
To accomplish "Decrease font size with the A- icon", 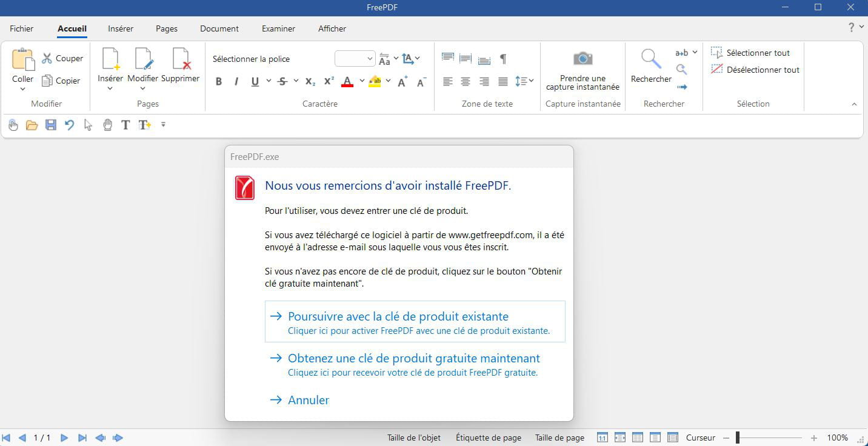I will (x=422, y=81).
